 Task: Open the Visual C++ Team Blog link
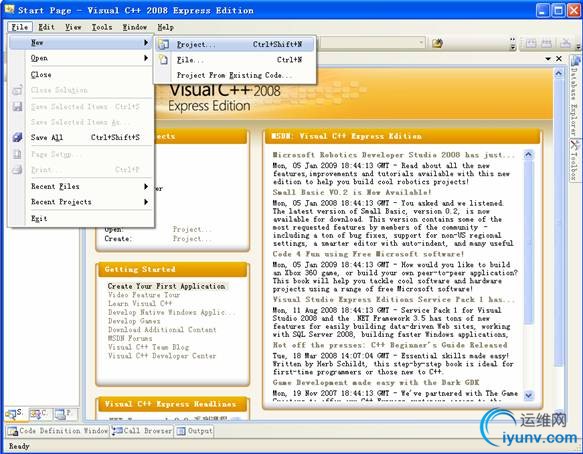click(x=148, y=347)
